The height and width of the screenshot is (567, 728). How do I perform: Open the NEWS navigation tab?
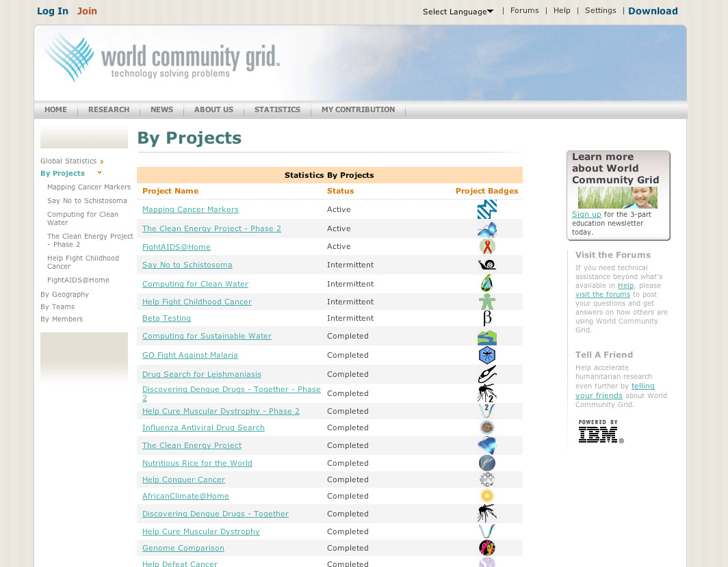[x=161, y=109]
